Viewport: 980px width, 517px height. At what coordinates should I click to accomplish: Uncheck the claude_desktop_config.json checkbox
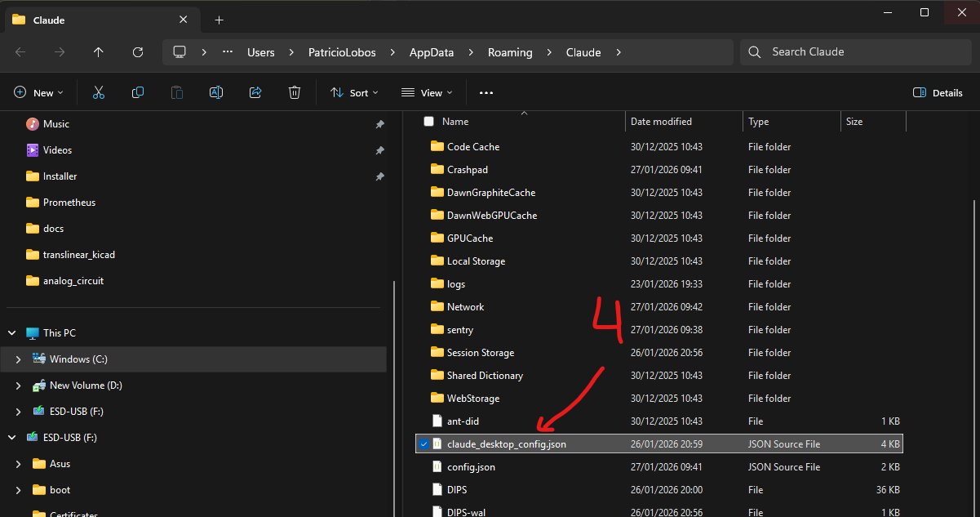(x=423, y=444)
